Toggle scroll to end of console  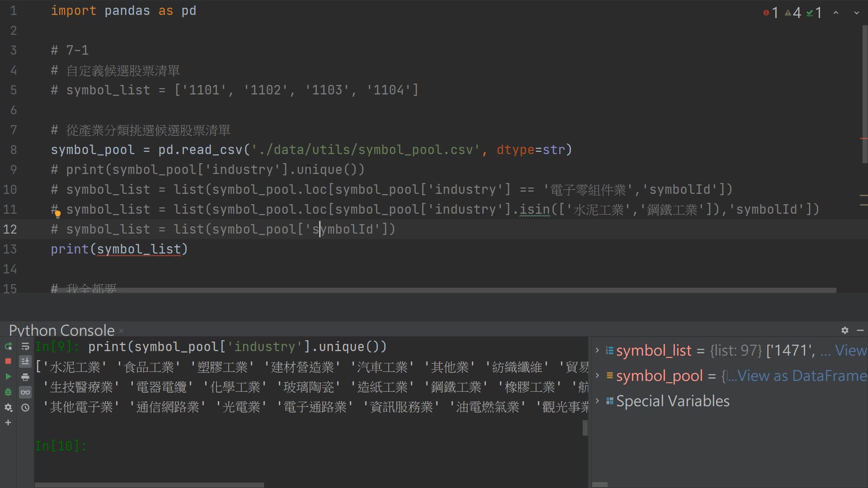[x=25, y=361]
